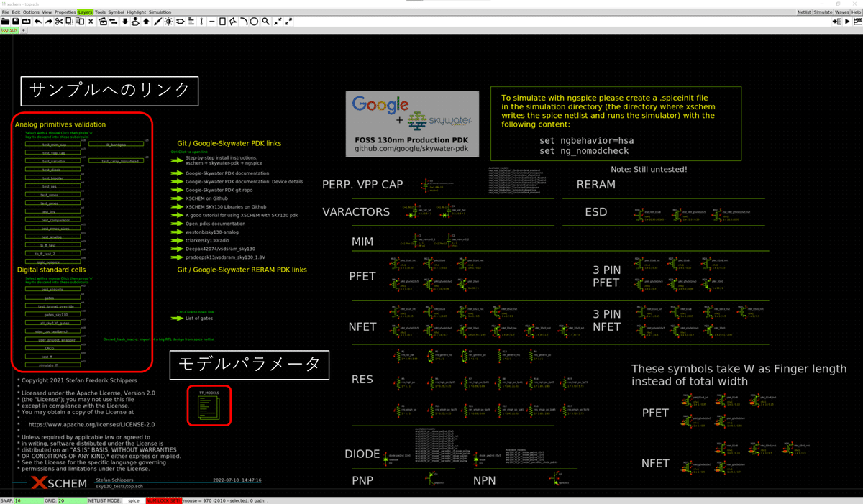Click the Netlist button at top right
Viewport: 863px width, 504px height.
[804, 12]
